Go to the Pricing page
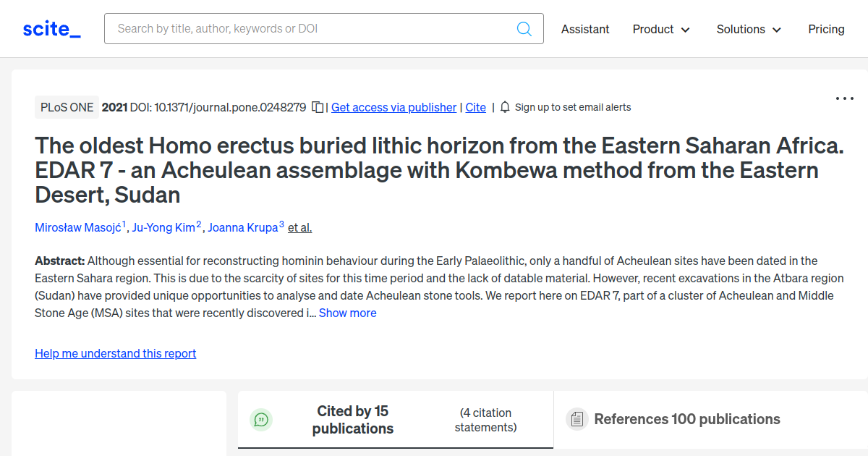Image resolution: width=868 pixels, height=456 pixels. pyautogui.click(x=826, y=29)
